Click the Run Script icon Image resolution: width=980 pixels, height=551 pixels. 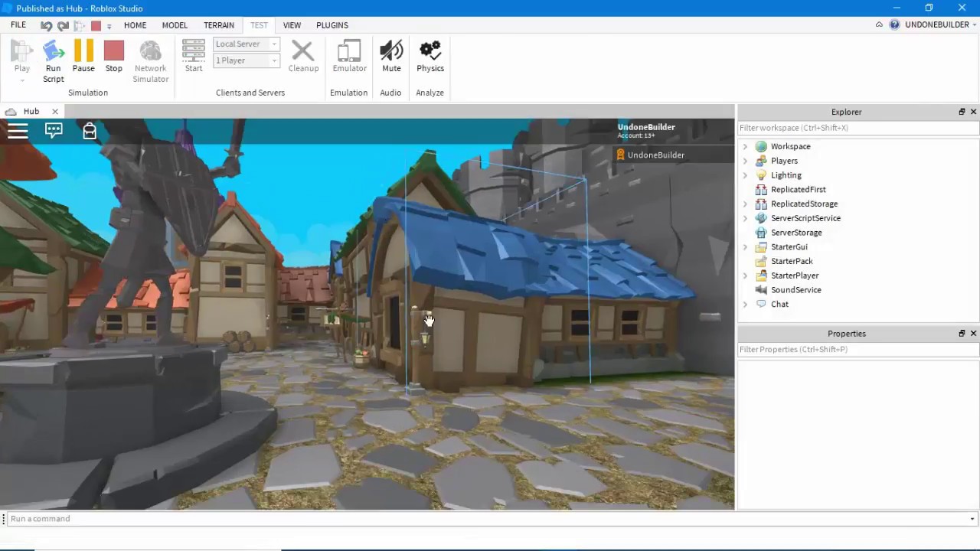pyautogui.click(x=53, y=51)
